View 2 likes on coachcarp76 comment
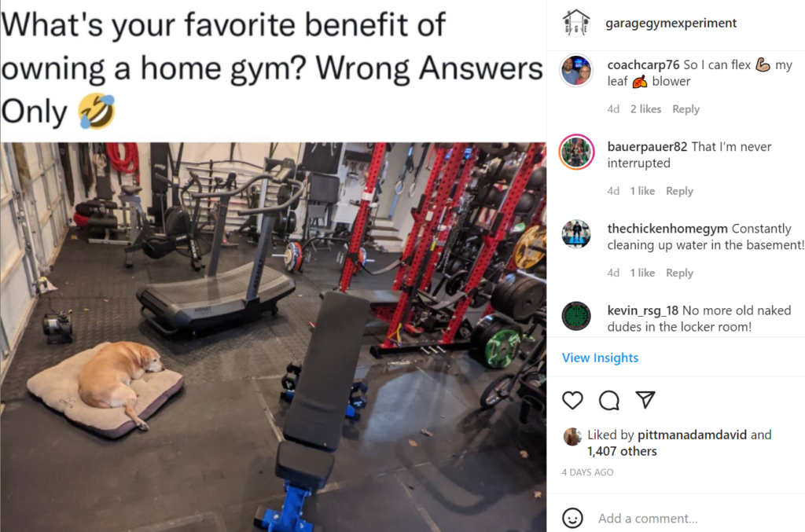 [645, 109]
